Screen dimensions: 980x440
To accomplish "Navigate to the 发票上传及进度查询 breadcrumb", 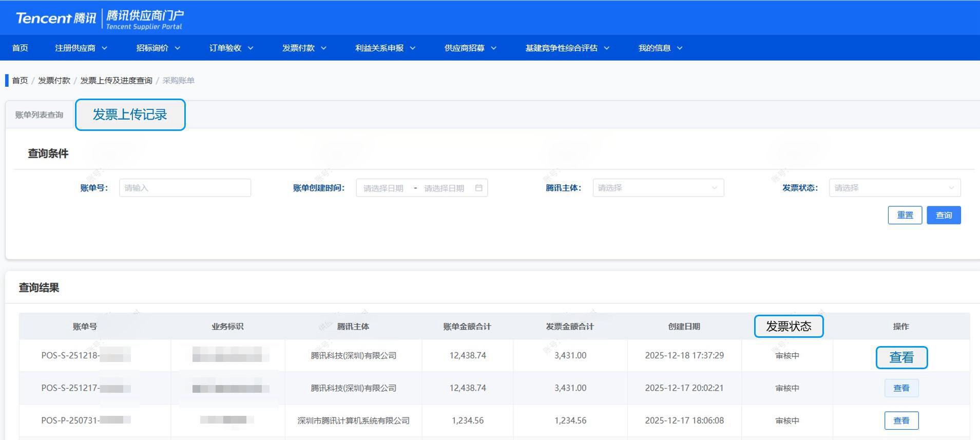I will coord(116,81).
